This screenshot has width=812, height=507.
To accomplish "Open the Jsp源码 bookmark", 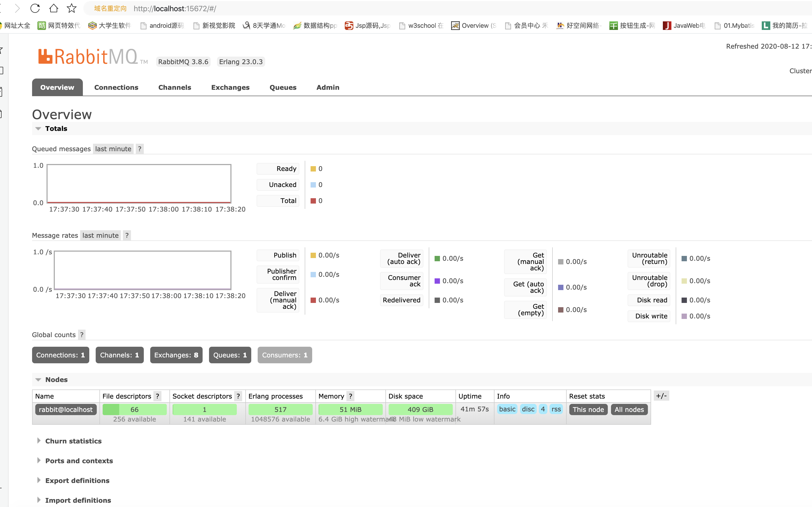I will (368, 25).
